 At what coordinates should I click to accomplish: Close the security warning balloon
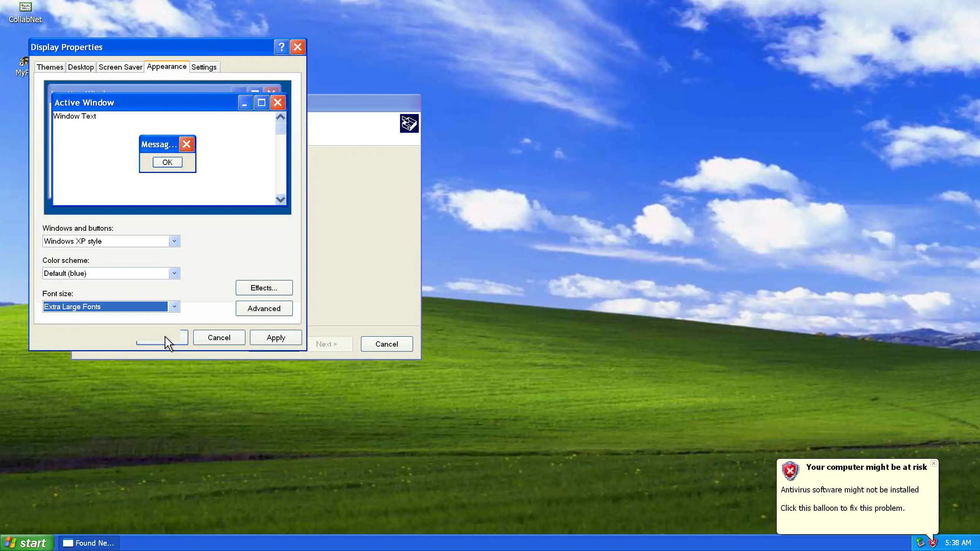934,463
